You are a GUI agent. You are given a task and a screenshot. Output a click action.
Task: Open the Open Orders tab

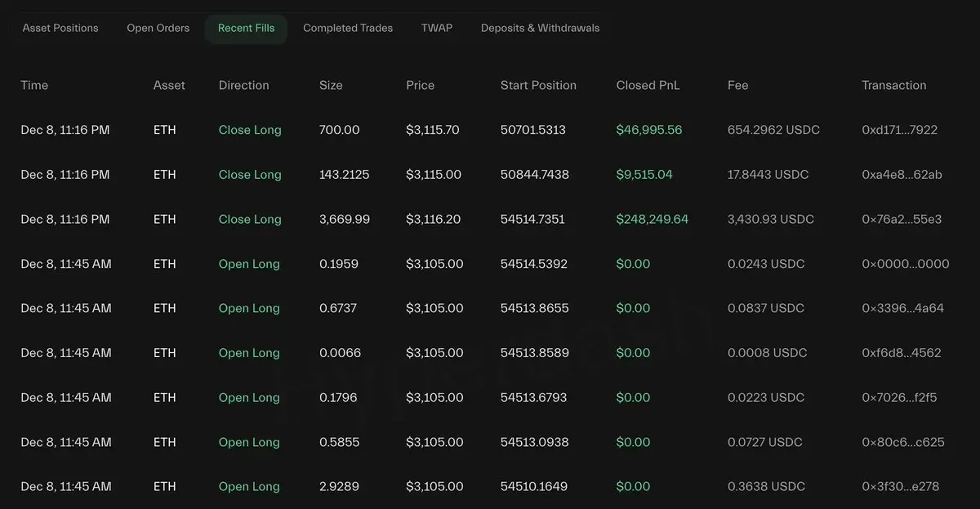158,28
